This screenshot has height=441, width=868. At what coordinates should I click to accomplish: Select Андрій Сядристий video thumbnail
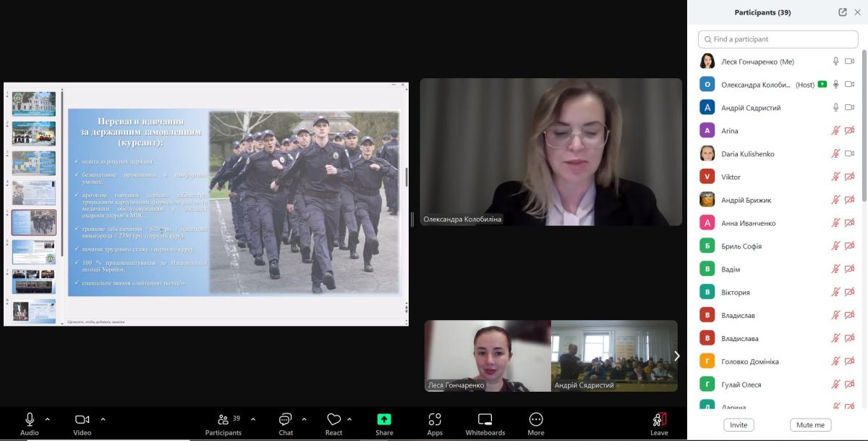[x=614, y=356]
